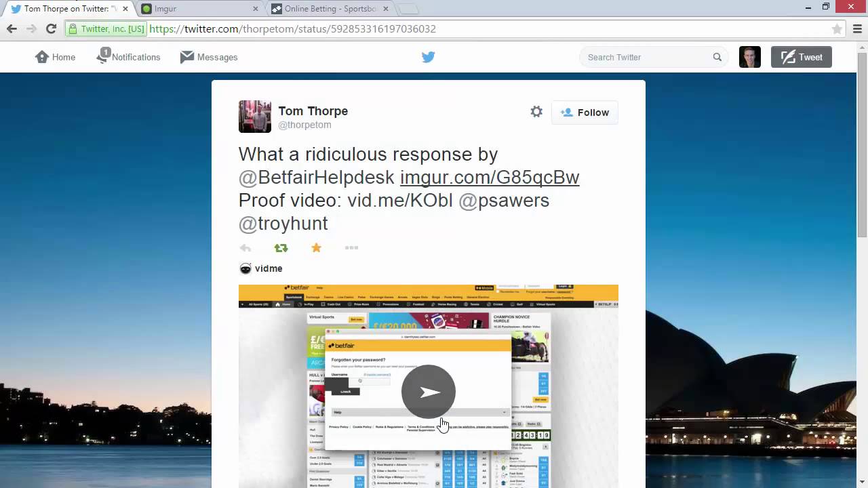Open the profile avatar menu
Image resolution: width=868 pixels, height=488 pixels.
coord(750,57)
